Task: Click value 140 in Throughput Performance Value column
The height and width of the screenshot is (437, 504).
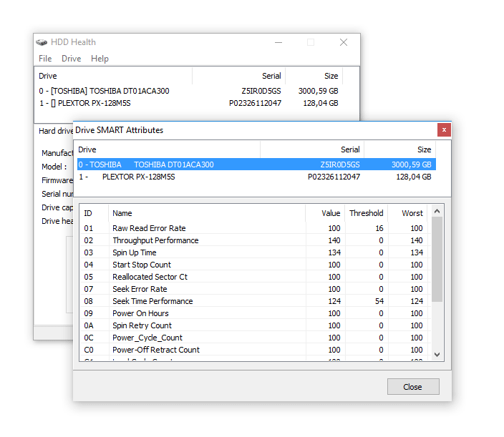Action: [334, 240]
